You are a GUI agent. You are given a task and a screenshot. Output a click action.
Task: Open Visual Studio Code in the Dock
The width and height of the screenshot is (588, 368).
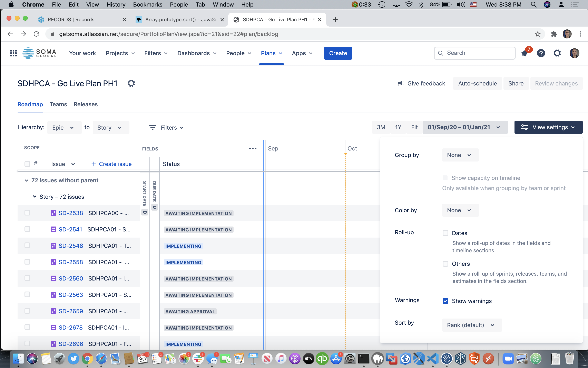433,359
